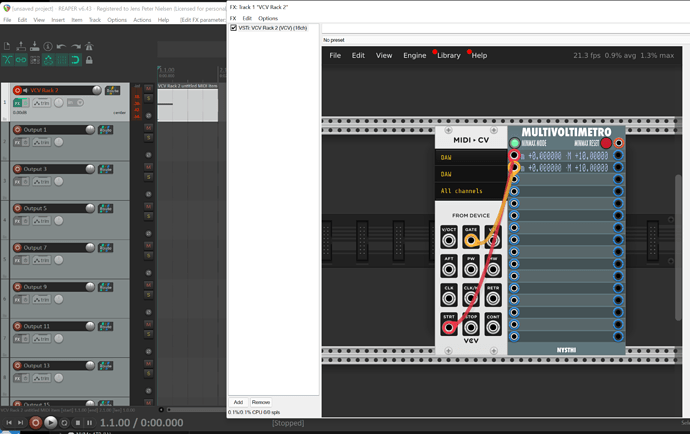Open the input selector on VCV Rack 2 track
The width and height of the screenshot is (690, 434).
(75, 103)
